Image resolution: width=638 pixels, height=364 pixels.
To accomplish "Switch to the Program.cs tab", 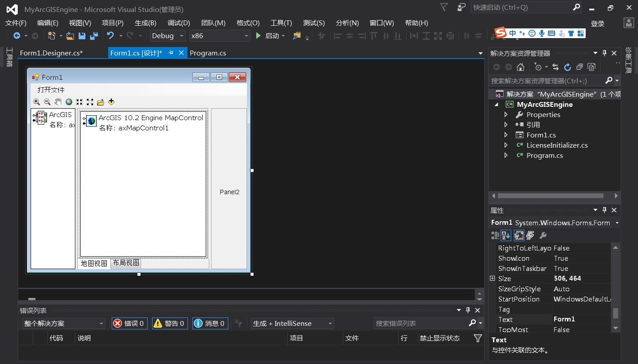I will pyautogui.click(x=207, y=53).
